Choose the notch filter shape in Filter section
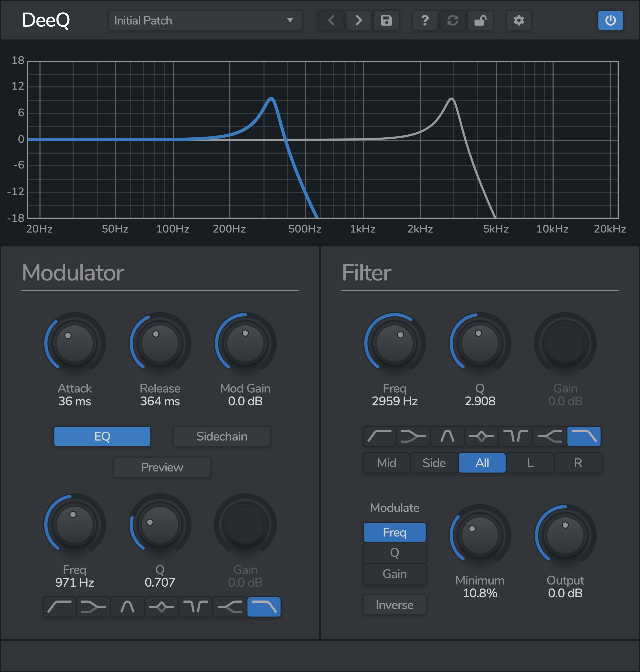This screenshot has height=672, width=640. (x=515, y=436)
